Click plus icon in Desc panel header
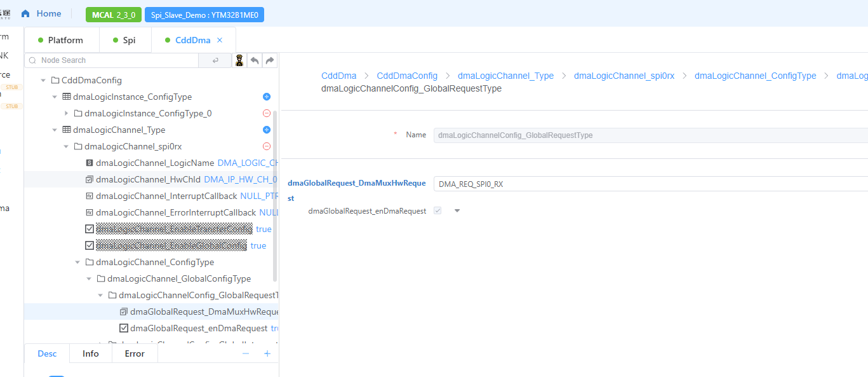The image size is (868, 377). coord(267,353)
